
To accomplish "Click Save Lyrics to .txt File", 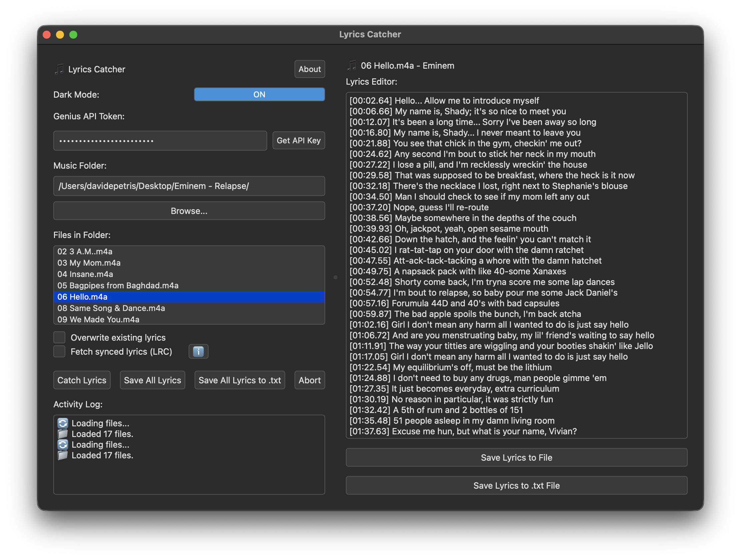I will [x=516, y=485].
